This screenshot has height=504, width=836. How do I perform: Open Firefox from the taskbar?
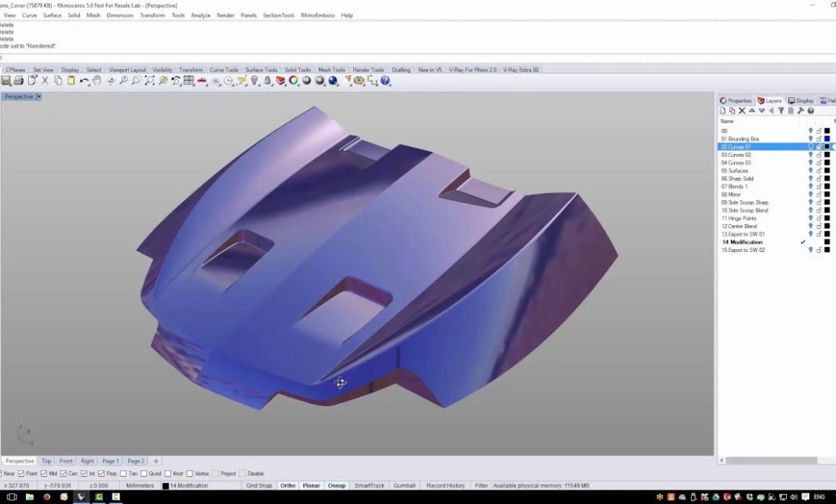(x=47, y=497)
